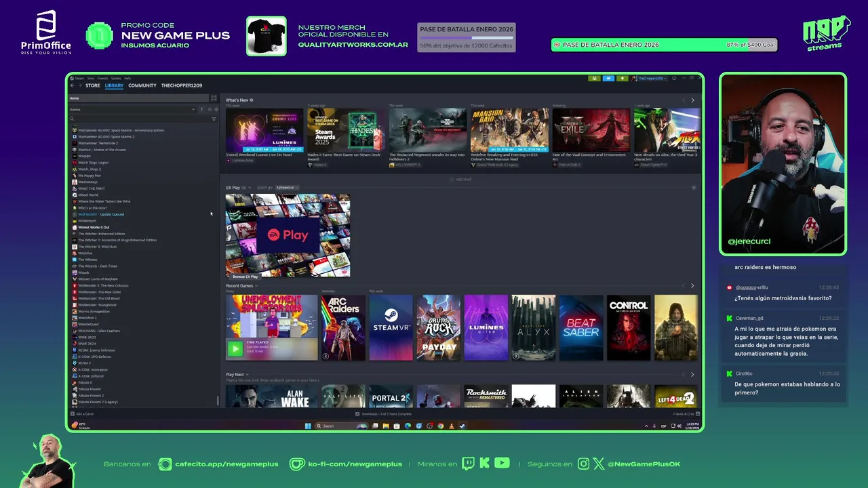This screenshot has height=488, width=868.
Task: Click the Add shelf button
Action: pos(460,180)
